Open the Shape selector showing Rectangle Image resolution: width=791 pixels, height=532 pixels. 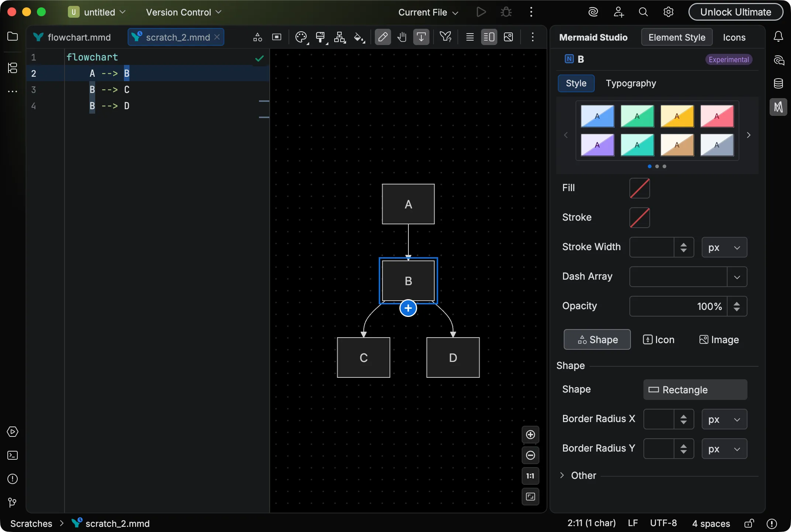695,390
